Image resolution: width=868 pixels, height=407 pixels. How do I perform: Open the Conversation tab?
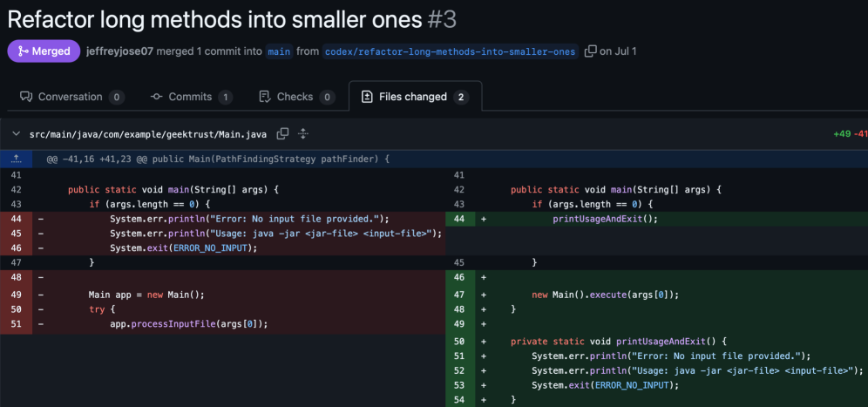[70, 97]
